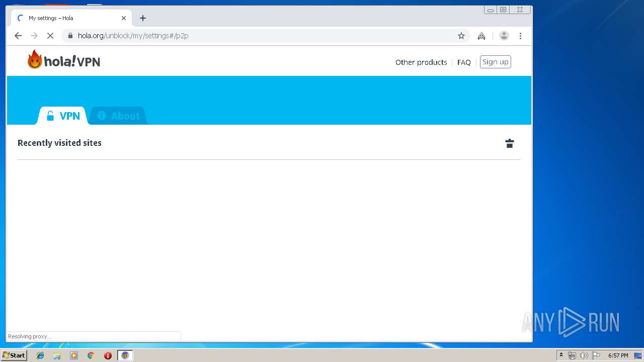The image size is (644, 362).
Task: Open a new browser tab
Action: (x=143, y=18)
